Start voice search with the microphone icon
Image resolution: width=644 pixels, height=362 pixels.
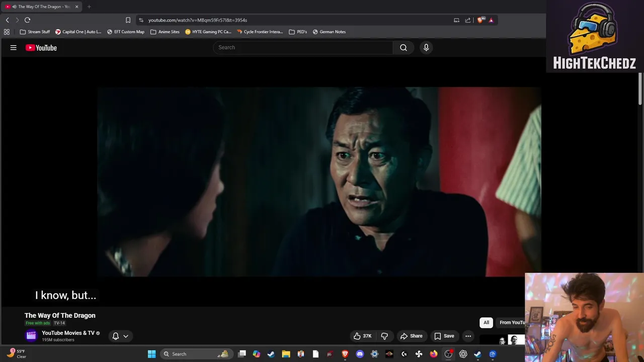point(426,47)
